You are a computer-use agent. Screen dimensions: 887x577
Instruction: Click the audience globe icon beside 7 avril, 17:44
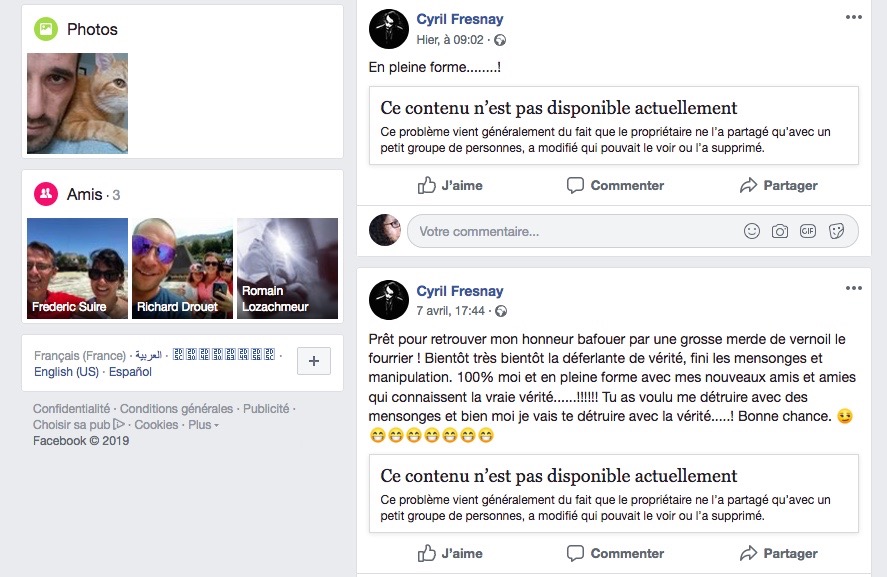click(501, 311)
